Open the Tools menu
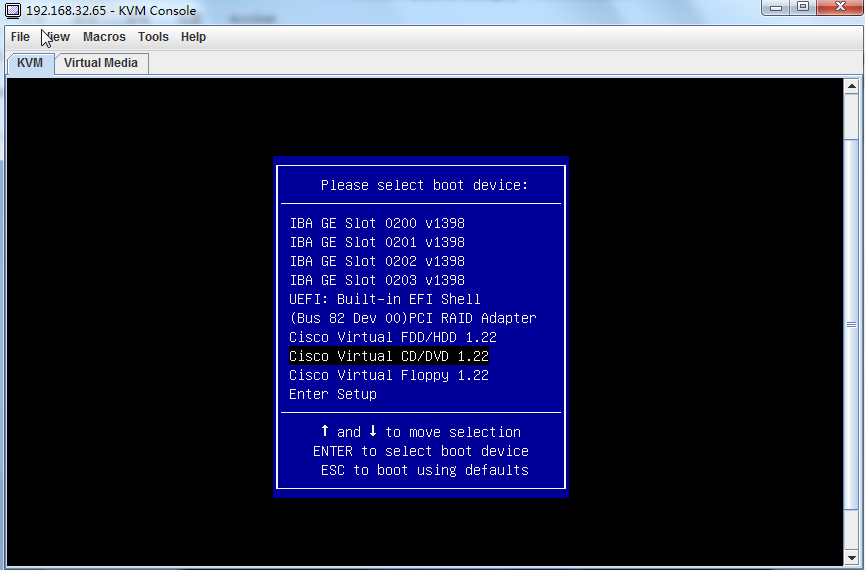Image resolution: width=865 pixels, height=570 pixels. point(153,37)
